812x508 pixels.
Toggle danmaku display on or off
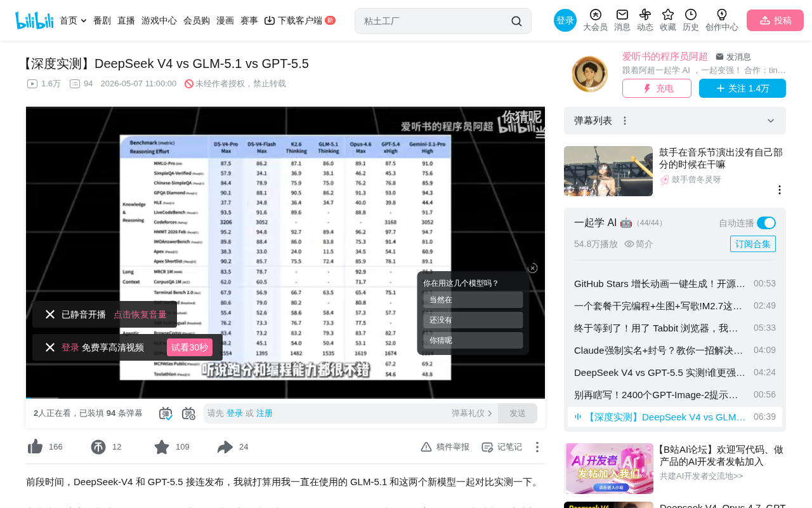(166, 413)
